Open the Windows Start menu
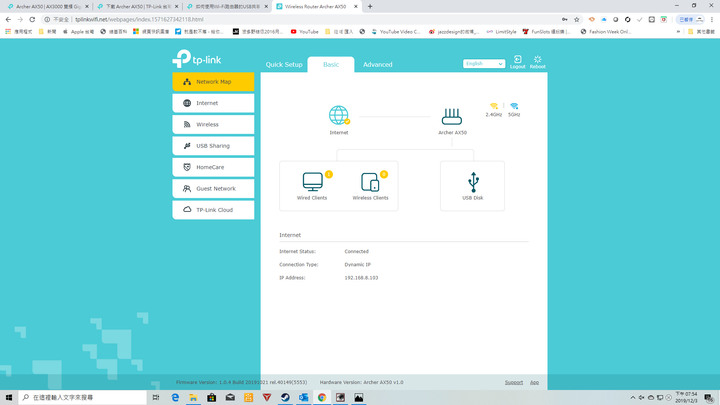 click(x=9, y=397)
